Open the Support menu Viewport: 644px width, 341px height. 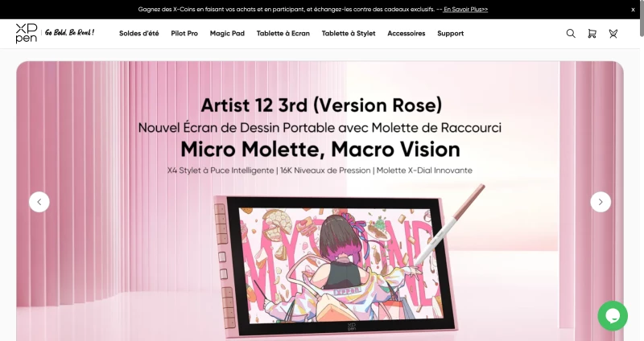click(450, 34)
